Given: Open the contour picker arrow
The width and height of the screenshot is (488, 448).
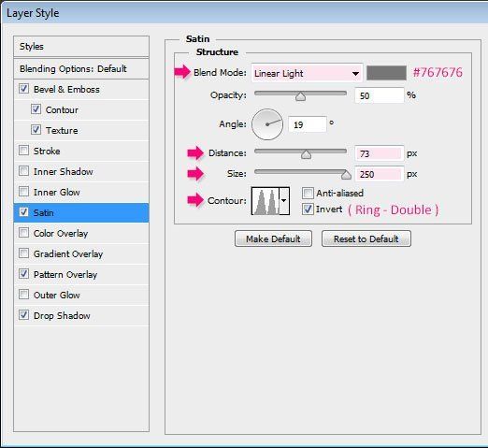Looking at the screenshot, I should pos(284,201).
